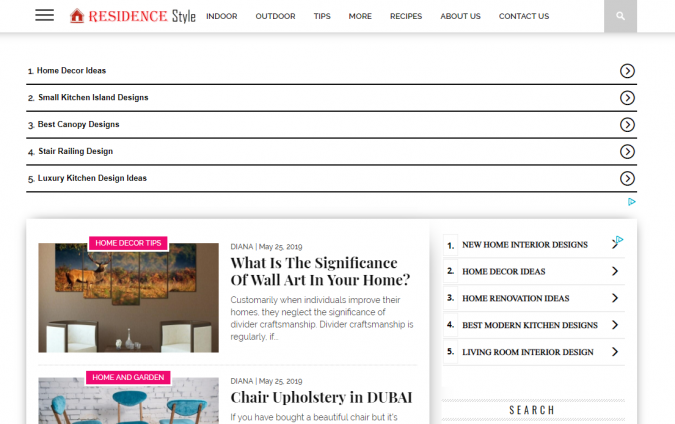Click arrow icon beside Stair Railing Design
The width and height of the screenshot is (675, 424).
tap(627, 152)
